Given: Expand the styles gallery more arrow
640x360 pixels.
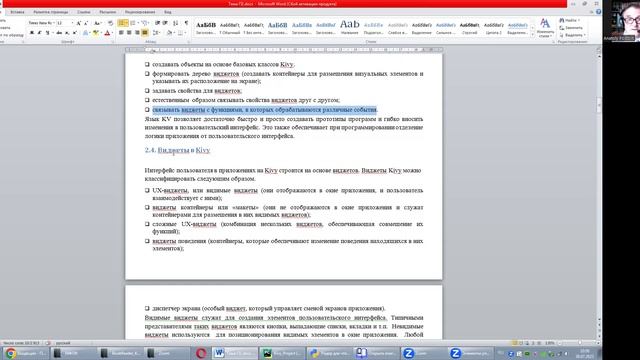Looking at the screenshot, I should click(x=532, y=36).
